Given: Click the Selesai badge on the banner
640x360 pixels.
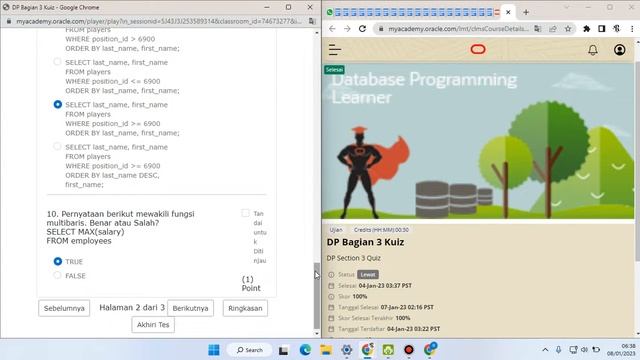Looking at the screenshot, I should 334,70.
